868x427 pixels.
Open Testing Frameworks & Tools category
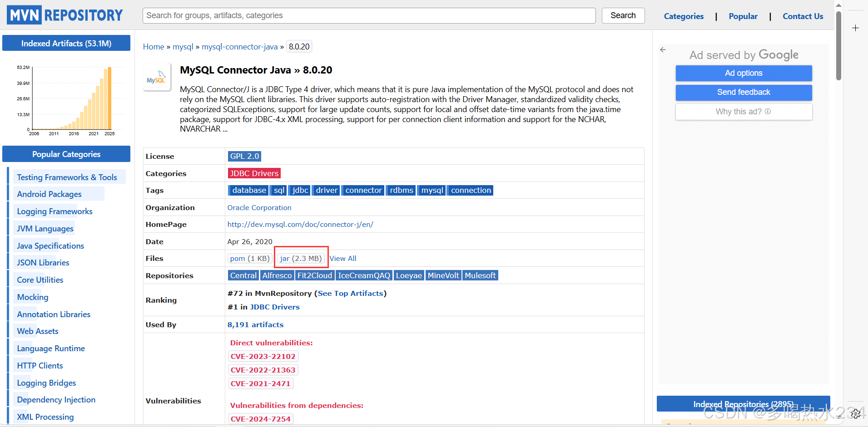67,177
